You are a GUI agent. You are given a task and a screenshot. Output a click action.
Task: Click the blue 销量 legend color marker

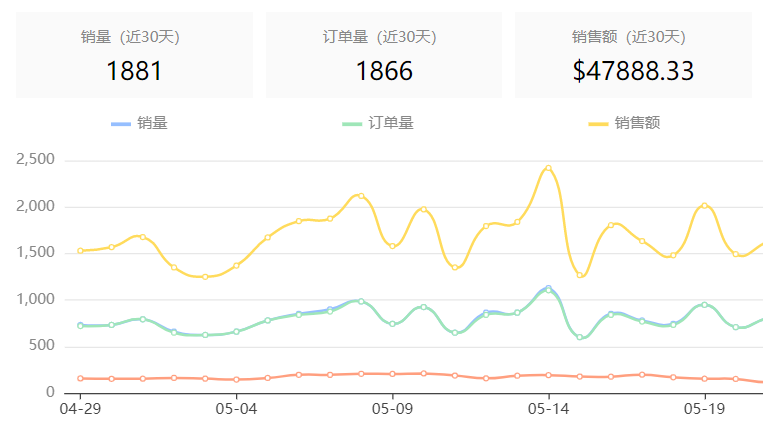point(121,124)
